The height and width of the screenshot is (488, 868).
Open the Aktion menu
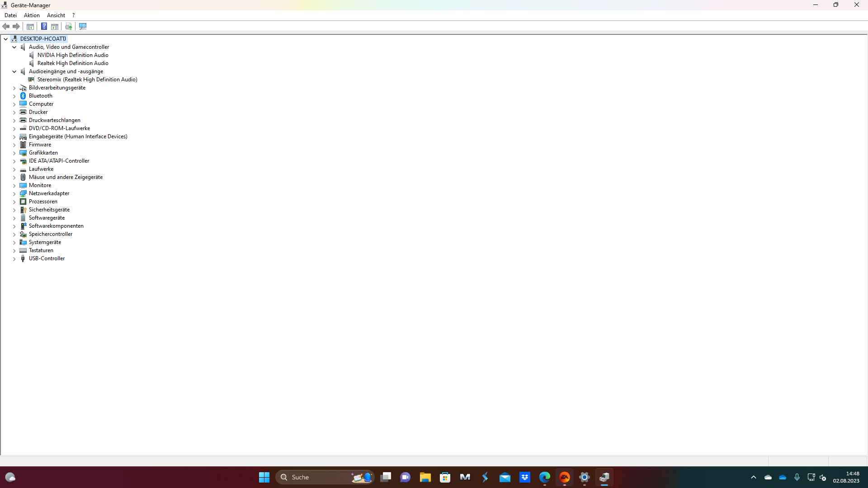pyautogui.click(x=32, y=15)
